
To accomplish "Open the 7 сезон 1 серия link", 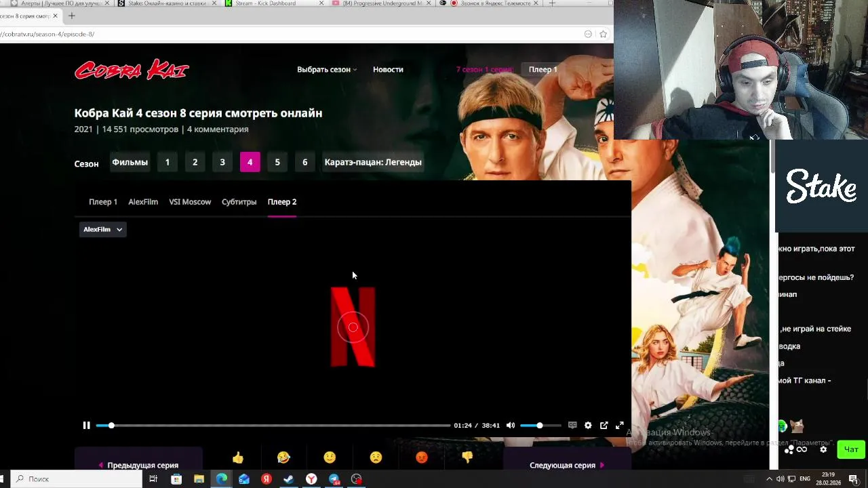I will pos(484,69).
